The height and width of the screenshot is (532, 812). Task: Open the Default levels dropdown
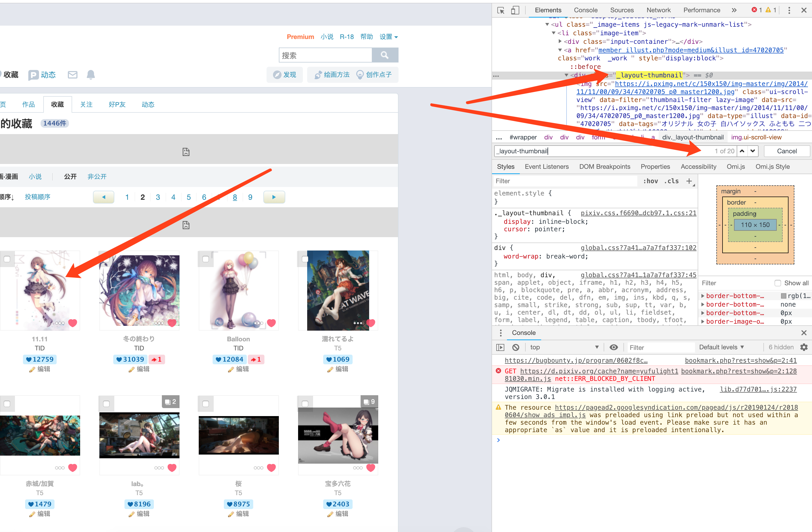[722, 347]
